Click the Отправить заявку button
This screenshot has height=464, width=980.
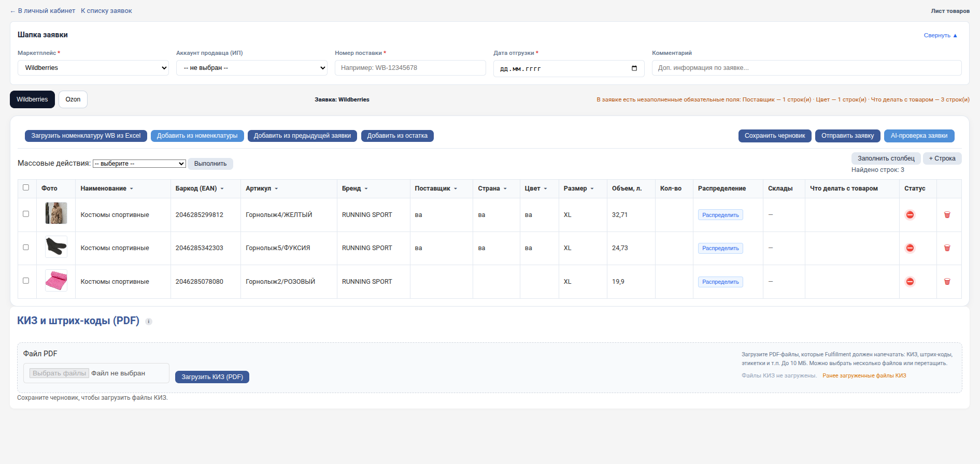(847, 136)
